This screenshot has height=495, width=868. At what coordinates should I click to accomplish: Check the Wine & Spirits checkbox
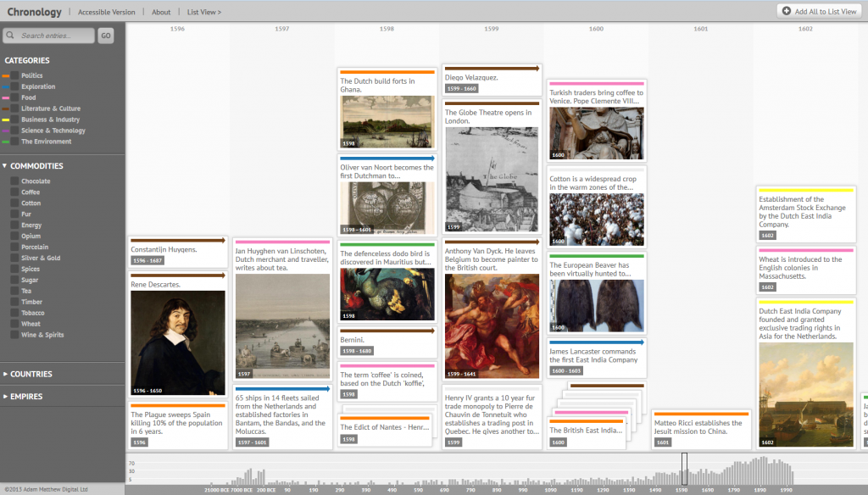coord(15,335)
